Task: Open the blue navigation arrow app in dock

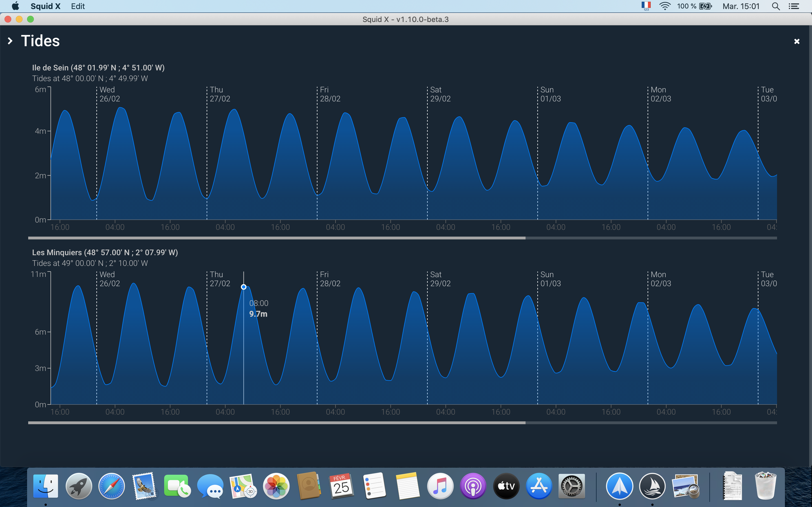Action: click(619, 486)
